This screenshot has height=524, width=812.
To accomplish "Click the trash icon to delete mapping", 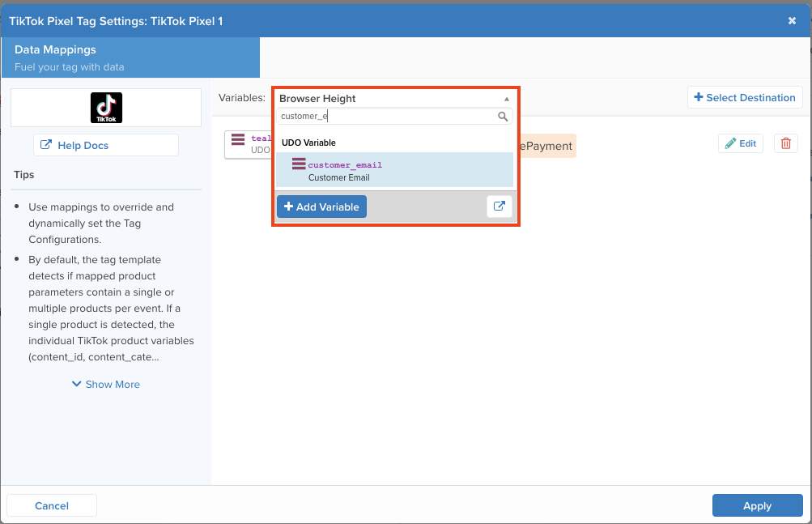I will (785, 143).
